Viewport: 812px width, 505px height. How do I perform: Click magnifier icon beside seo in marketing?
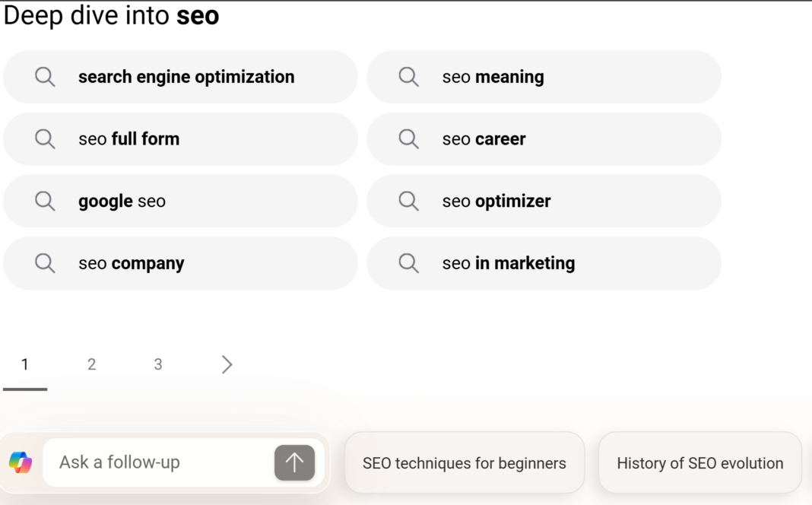click(x=409, y=263)
